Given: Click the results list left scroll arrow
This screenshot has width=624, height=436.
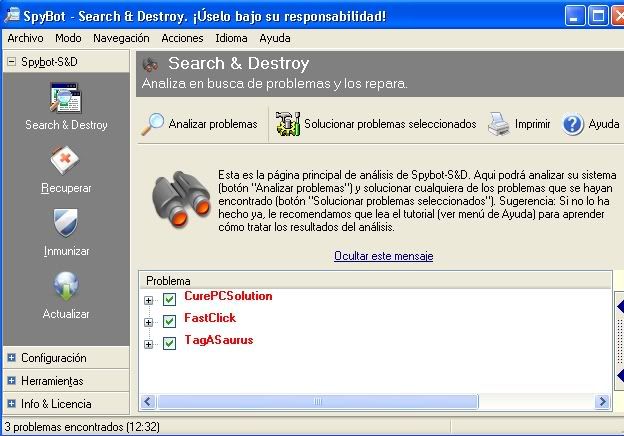Looking at the screenshot, I should coord(148,402).
